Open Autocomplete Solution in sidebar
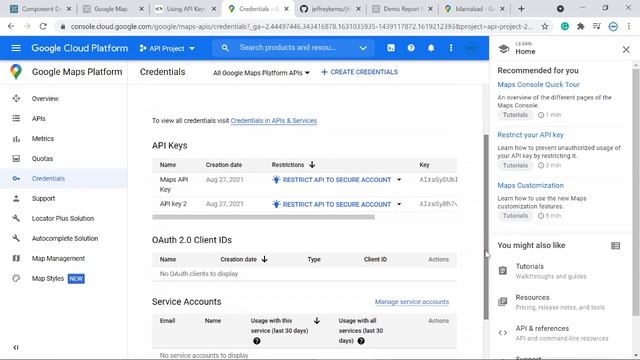640x360 pixels. coord(64,238)
